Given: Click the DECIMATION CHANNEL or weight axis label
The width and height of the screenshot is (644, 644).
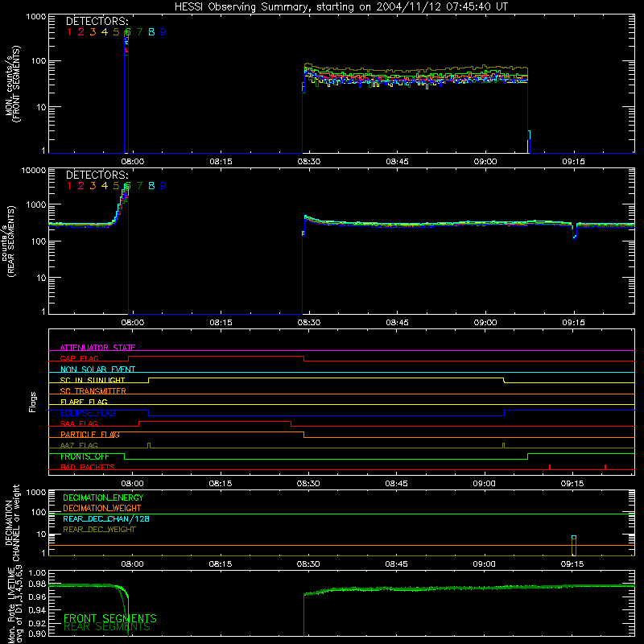Looking at the screenshot, I should coord(12,522).
